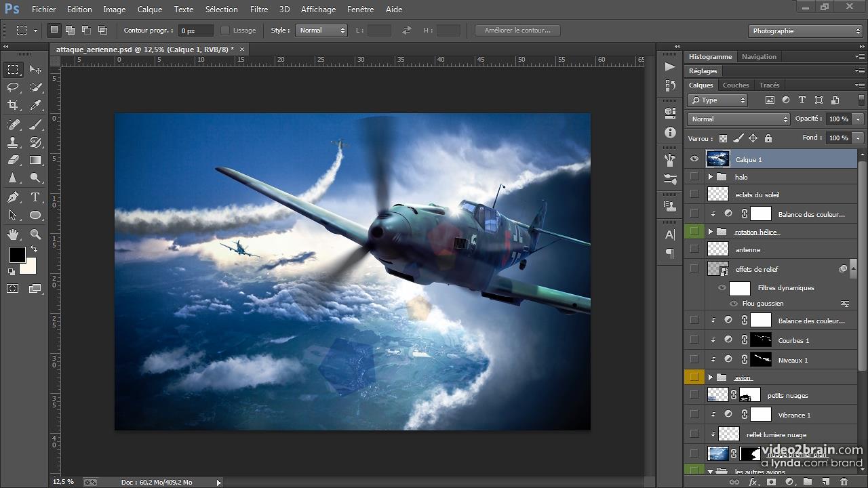Show the Courbes 1 layer
868x488 pixels.
pos(694,340)
